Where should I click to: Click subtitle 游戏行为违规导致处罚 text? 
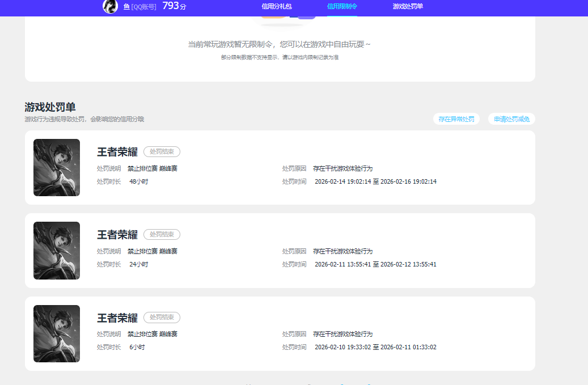click(84, 119)
